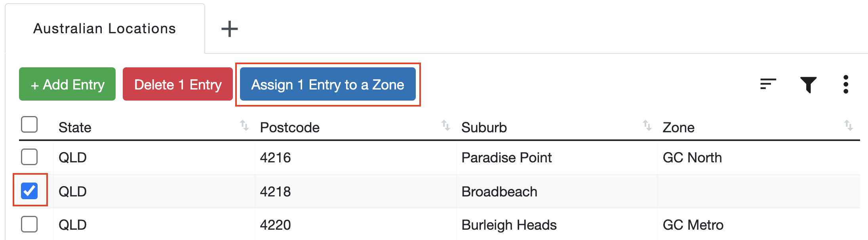
Task: Click Delete 1 Entry
Action: (x=177, y=84)
